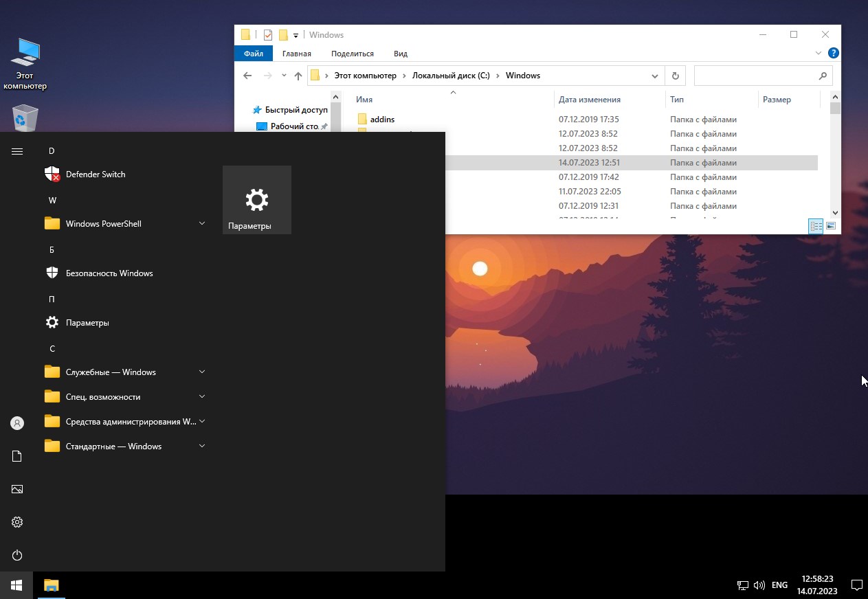The height and width of the screenshot is (599, 868).
Task: Click the Start menu hamburger expand icon
Action: point(17,151)
